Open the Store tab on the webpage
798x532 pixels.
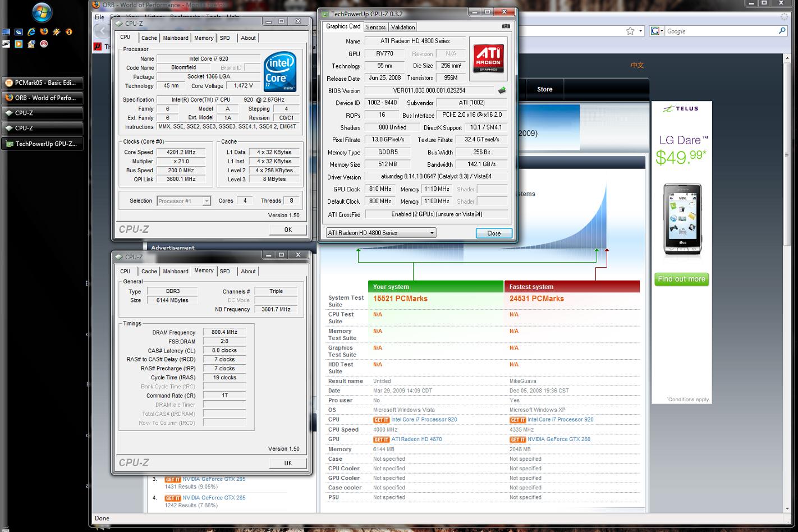point(544,89)
